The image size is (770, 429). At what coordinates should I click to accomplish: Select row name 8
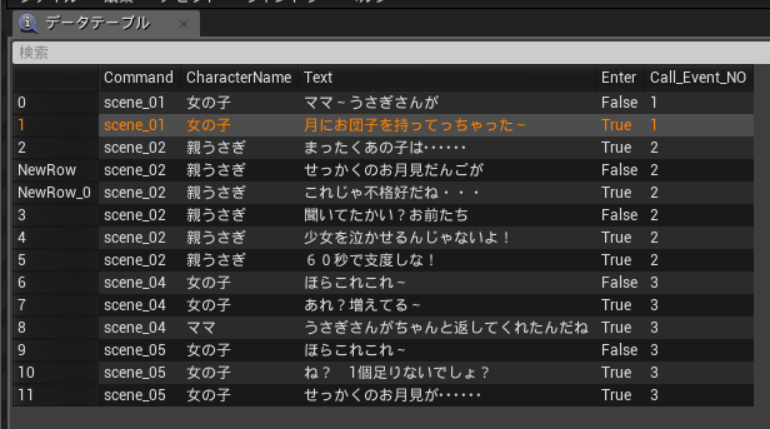(22, 328)
